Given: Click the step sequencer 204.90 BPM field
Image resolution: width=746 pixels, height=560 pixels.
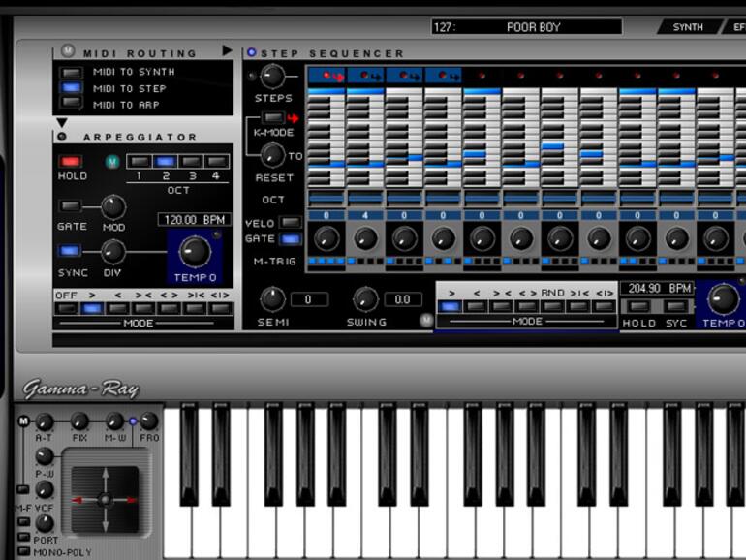Looking at the screenshot, I should pos(659,289).
